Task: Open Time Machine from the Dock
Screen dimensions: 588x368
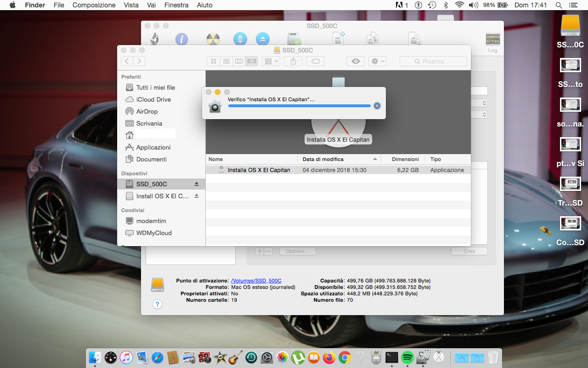Action: [251, 357]
